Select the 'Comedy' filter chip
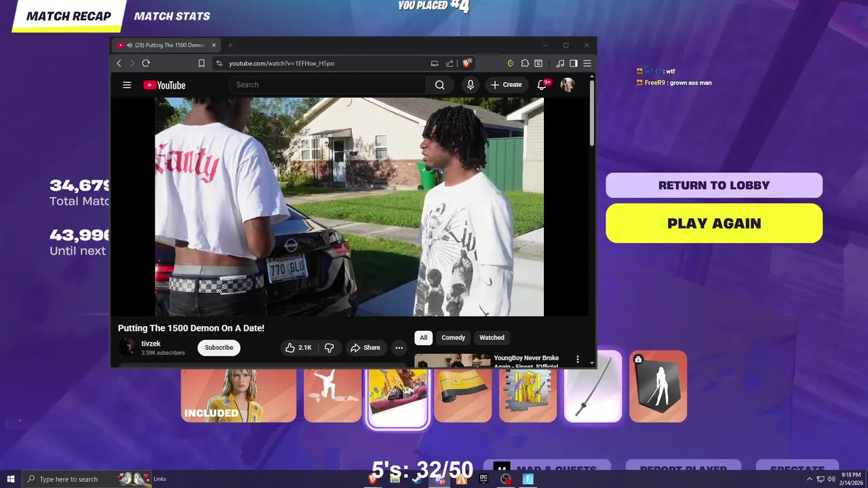The image size is (868, 488). [x=454, y=338]
